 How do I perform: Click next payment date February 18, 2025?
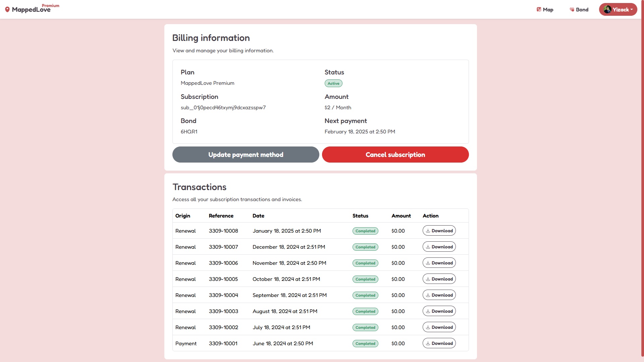(x=360, y=132)
